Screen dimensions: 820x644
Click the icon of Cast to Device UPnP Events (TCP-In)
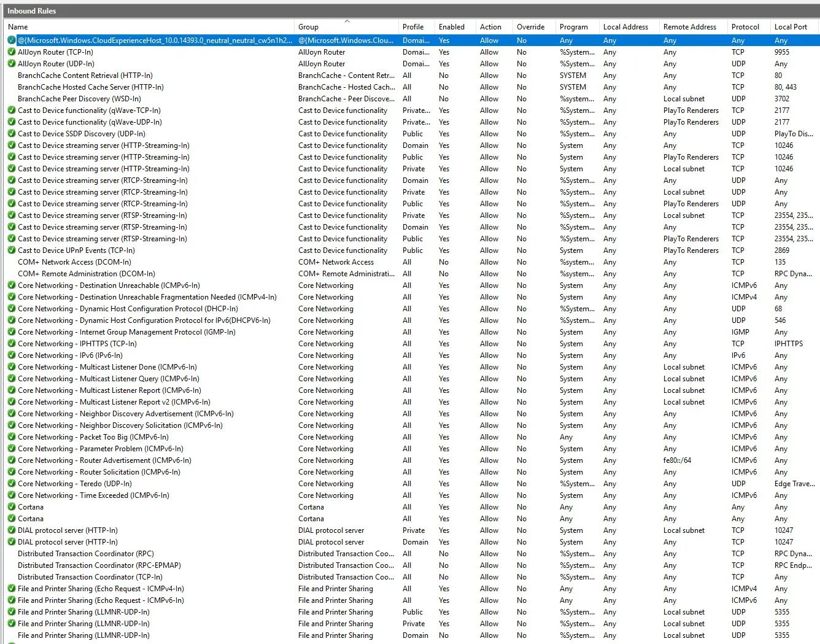click(x=12, y=250)
